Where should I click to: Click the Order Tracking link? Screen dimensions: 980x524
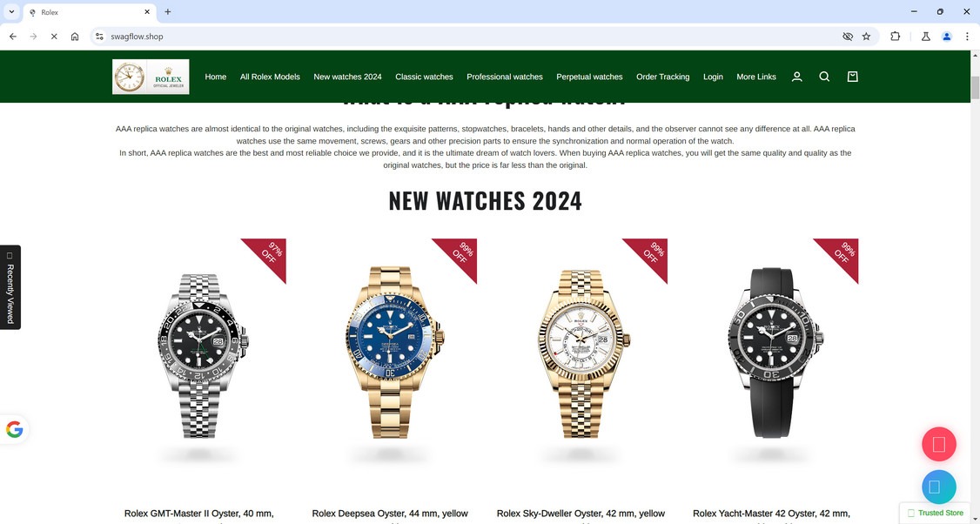pos(662,77)
